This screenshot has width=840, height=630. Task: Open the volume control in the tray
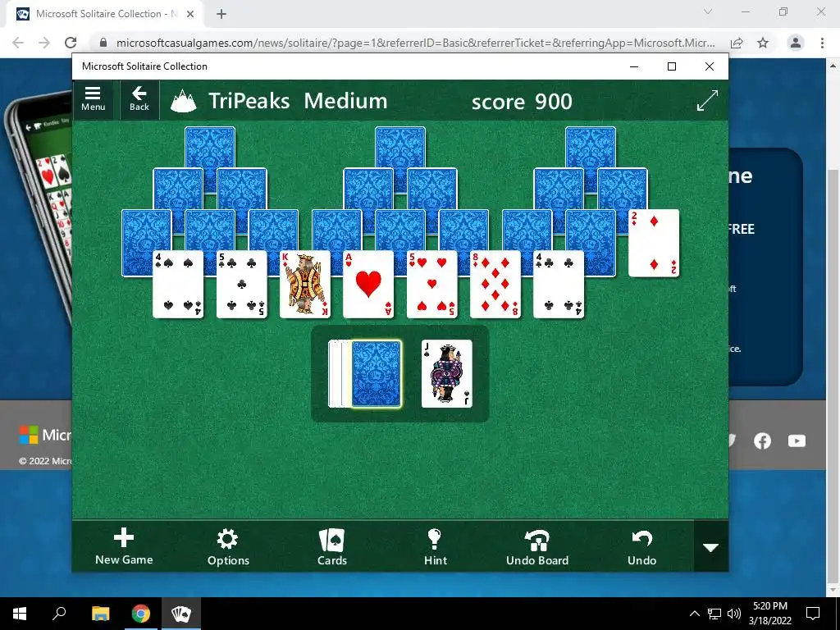point(734,614)
